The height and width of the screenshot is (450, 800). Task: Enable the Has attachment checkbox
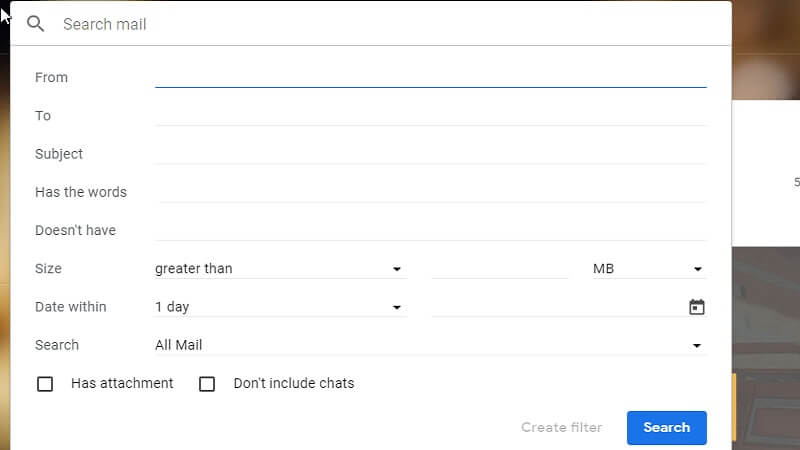point(45,384)
